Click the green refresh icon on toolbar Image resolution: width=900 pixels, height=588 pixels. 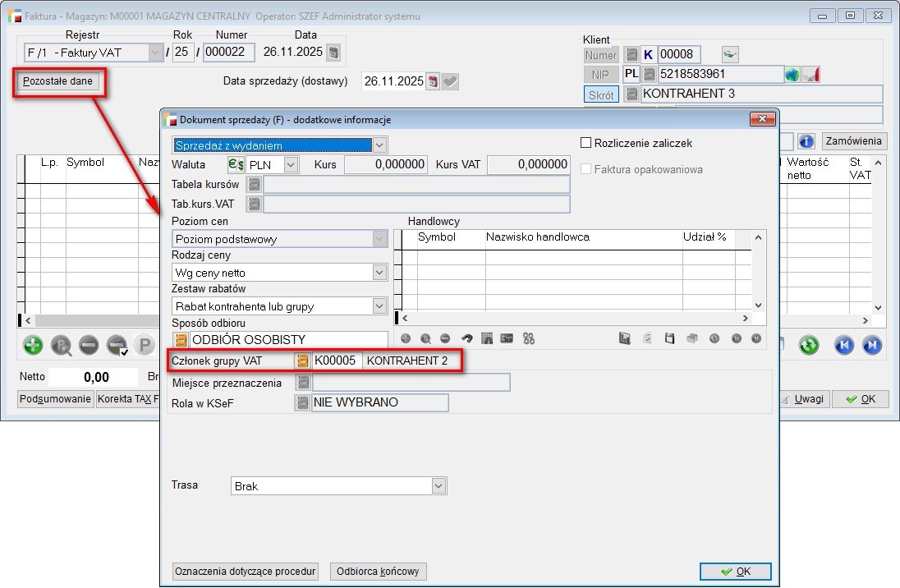point(809,345)
